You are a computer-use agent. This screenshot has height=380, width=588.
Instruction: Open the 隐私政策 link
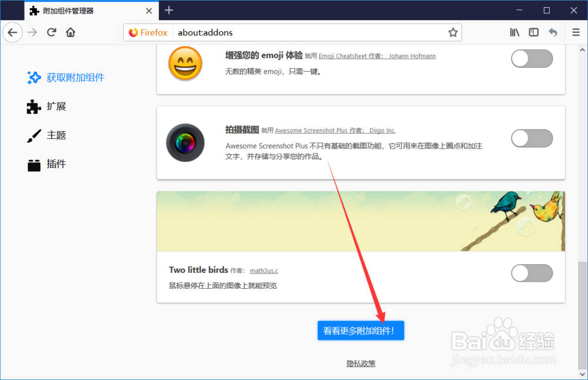[x=361, y=364]
